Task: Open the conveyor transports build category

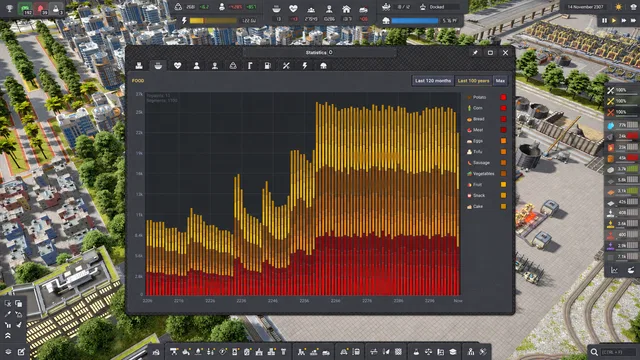Action: (174, 352)
